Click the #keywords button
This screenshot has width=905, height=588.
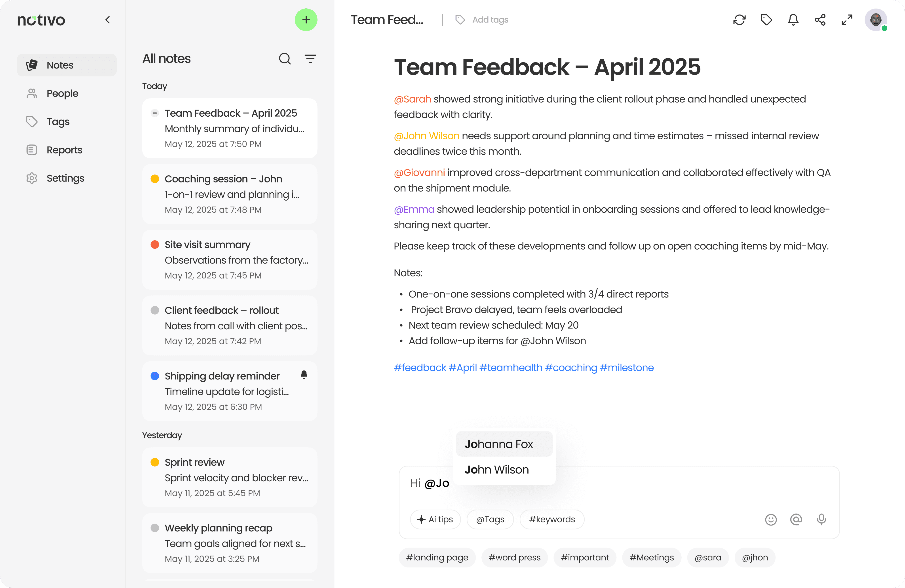point(552,520)
